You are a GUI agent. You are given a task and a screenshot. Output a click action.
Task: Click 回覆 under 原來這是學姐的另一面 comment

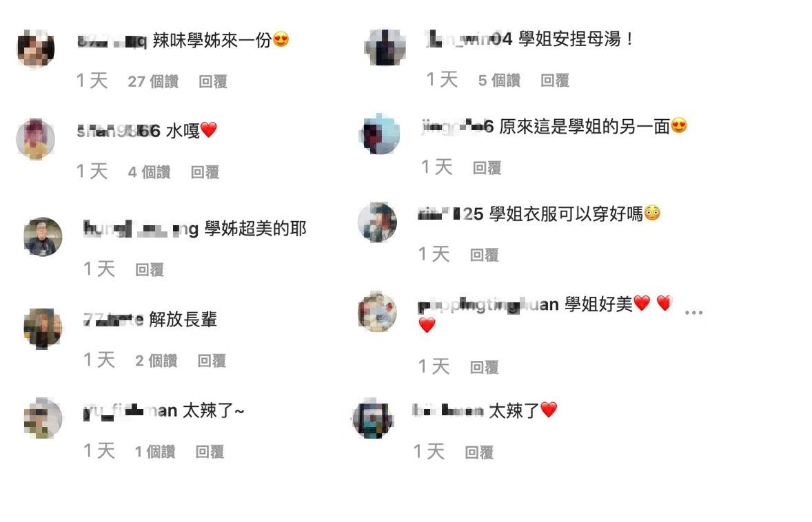pyautogui.click(x=487, y=167)
